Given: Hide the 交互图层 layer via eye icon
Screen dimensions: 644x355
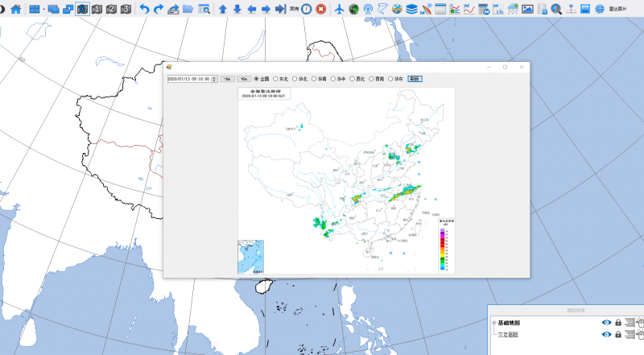Looking at the screenshot, I should coord(606,335).
